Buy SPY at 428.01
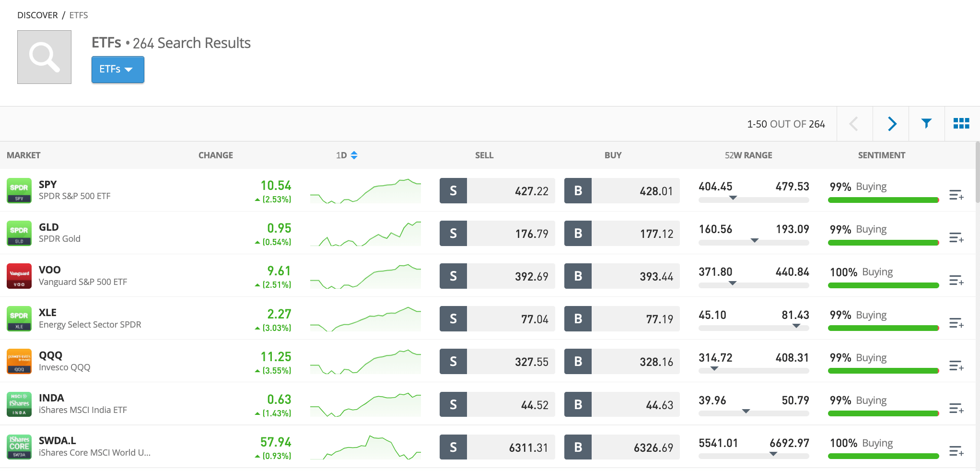Screen dimensions: 980x471 point(622,191)
